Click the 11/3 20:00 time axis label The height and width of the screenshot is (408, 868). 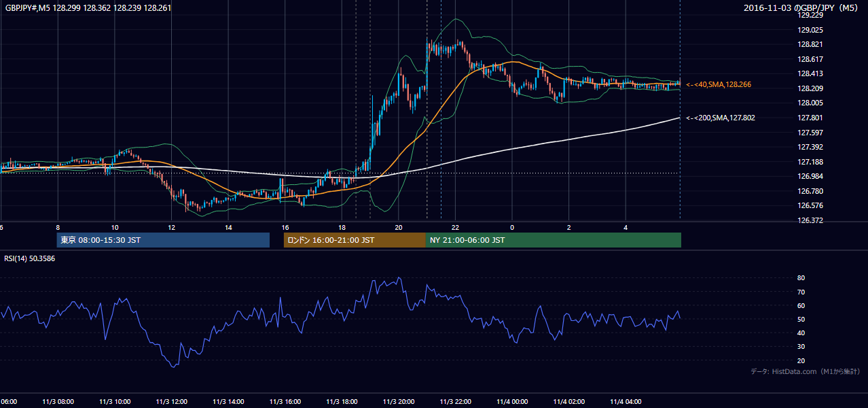(x=399, y=401)
